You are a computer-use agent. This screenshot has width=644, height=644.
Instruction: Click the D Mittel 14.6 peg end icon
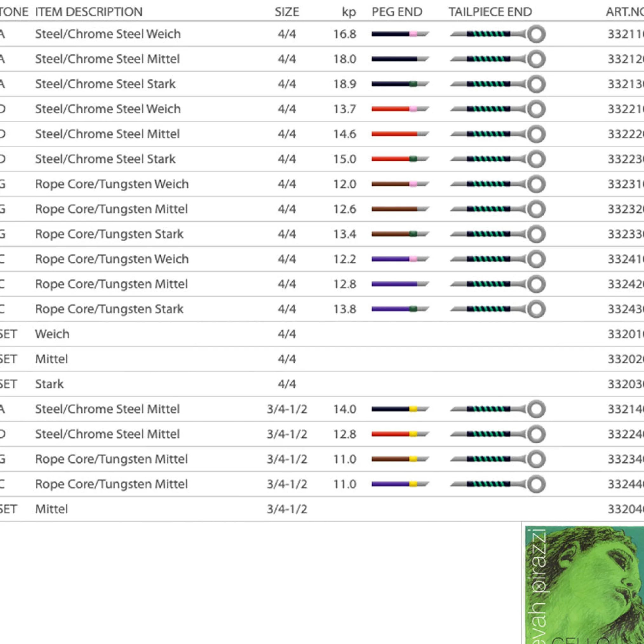(x=400, y=134)
